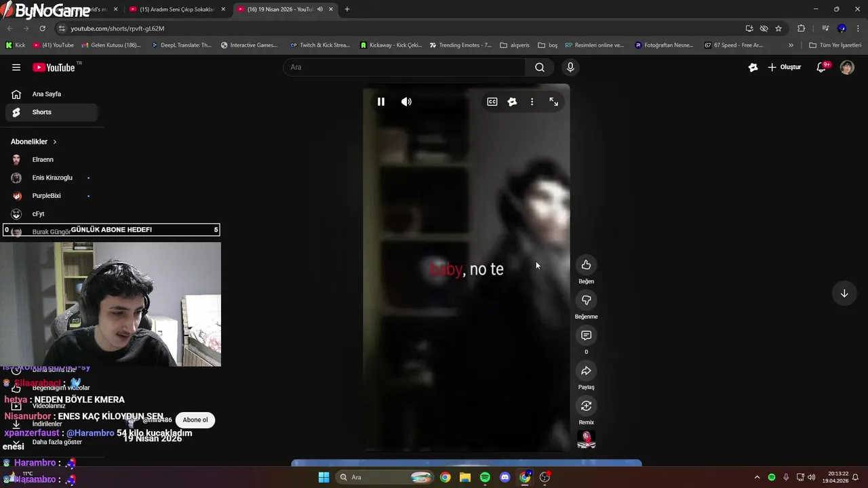The image size is (868, 488).
Task: Open Discord from the taskbar
Action: (x=505, y=477)
